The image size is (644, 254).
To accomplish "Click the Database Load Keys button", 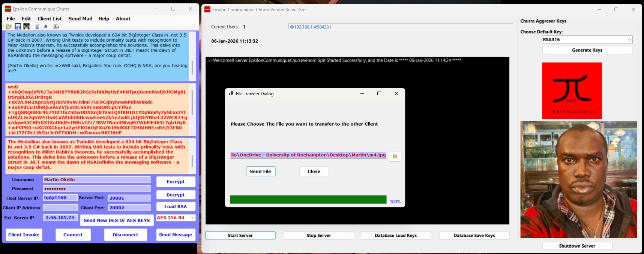I will [x=395, y=236].
